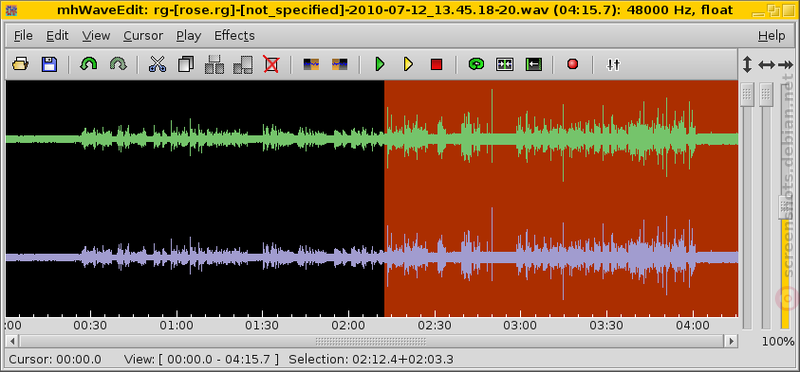Image resolution: width=800 pixels, height=372 pixels.
Task: Click the Redo arrow icon
Action: pos(118,64)
